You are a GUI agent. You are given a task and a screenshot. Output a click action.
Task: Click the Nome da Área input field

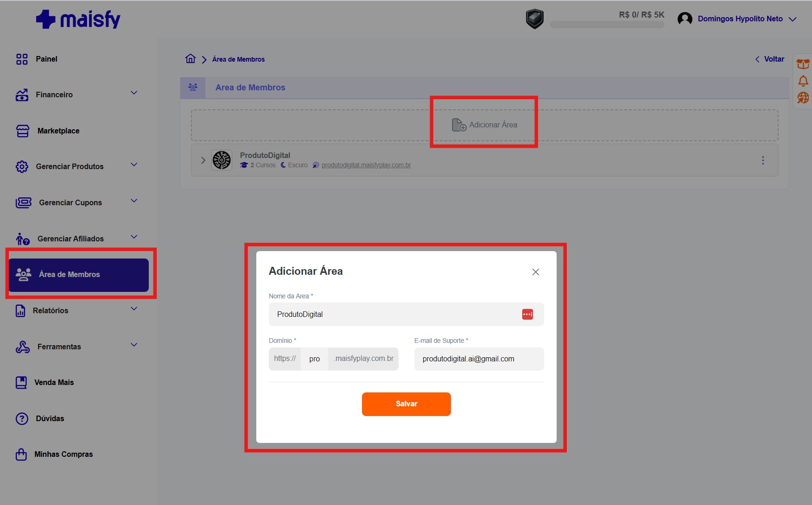(406, 314)
